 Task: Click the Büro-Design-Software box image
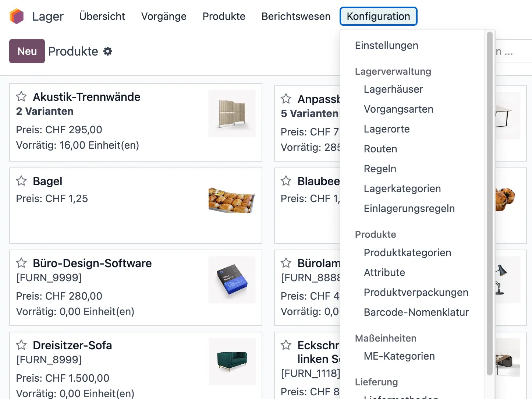pyautogui.click(x=232, y=280)
